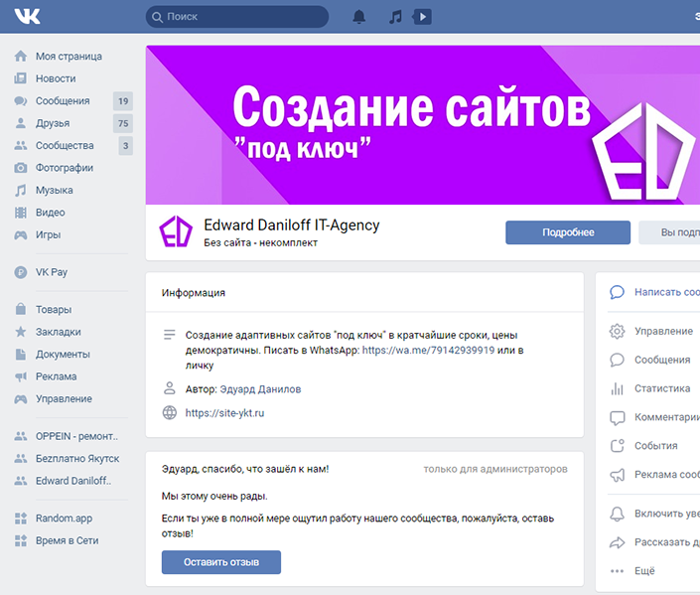The image size is (700, 595).
Task: Click the Random.app apps icon
Action: click(21, 519)
